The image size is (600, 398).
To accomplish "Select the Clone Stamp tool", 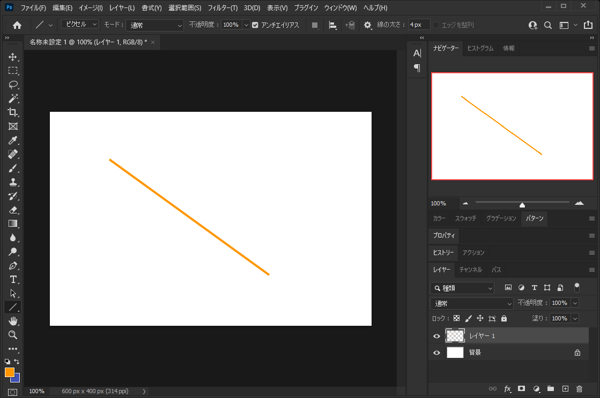I will tap(13, 182).
